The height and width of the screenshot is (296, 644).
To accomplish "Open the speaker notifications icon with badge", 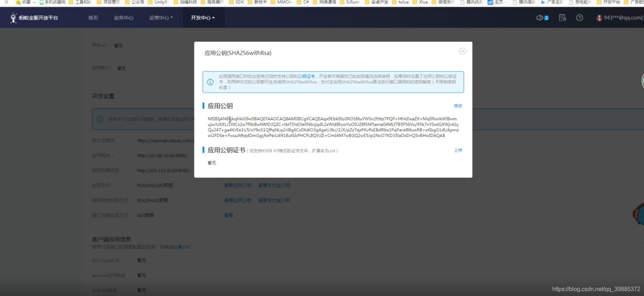I will pyautogui.click(x=542, y=18).
